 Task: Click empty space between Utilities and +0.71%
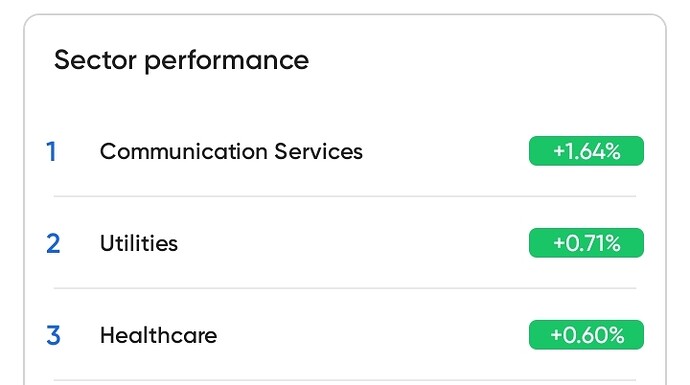point(352,243)
